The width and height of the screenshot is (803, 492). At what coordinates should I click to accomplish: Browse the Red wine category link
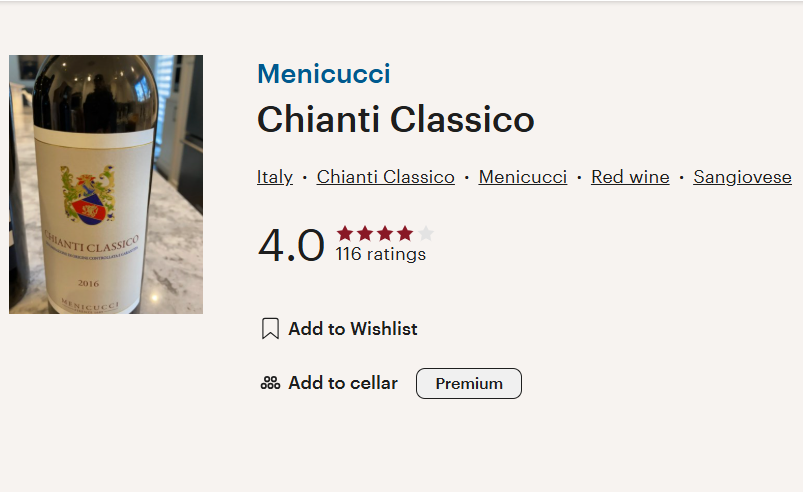tap(630, 177)
